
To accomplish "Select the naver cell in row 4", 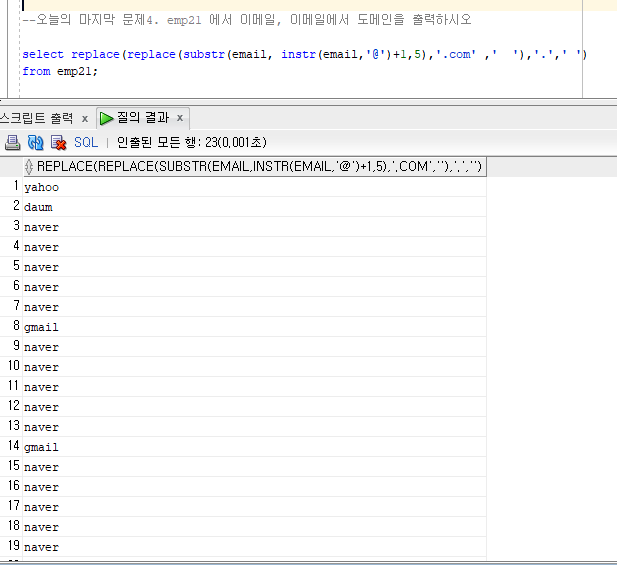I will (255, 247).
